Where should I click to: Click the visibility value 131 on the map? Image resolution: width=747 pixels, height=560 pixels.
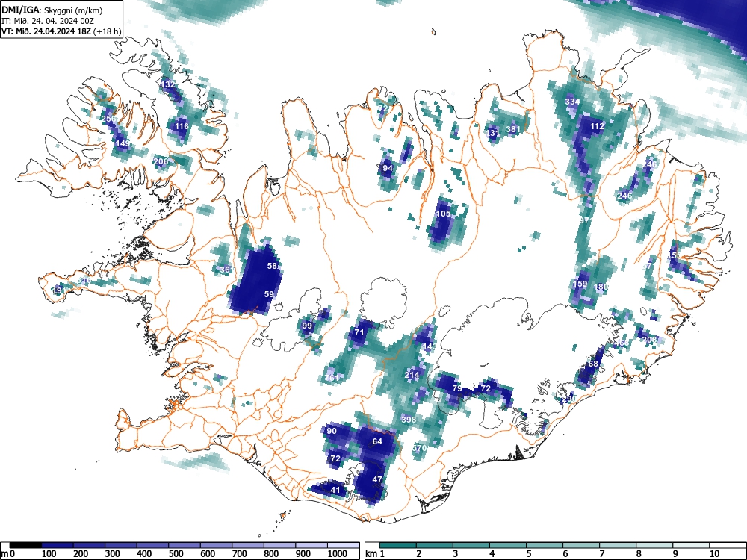[x=493, y=133]
